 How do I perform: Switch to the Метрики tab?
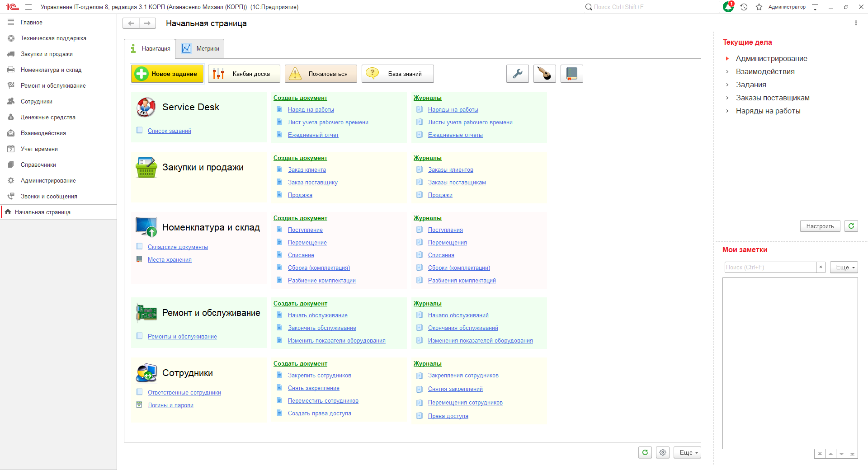[x=200, y=49]
